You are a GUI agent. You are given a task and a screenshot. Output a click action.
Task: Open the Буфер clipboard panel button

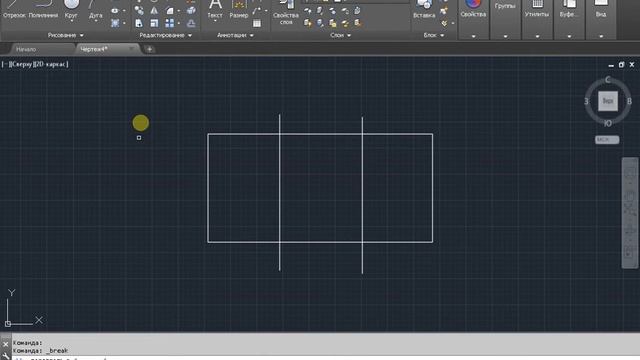pos(569,10)
